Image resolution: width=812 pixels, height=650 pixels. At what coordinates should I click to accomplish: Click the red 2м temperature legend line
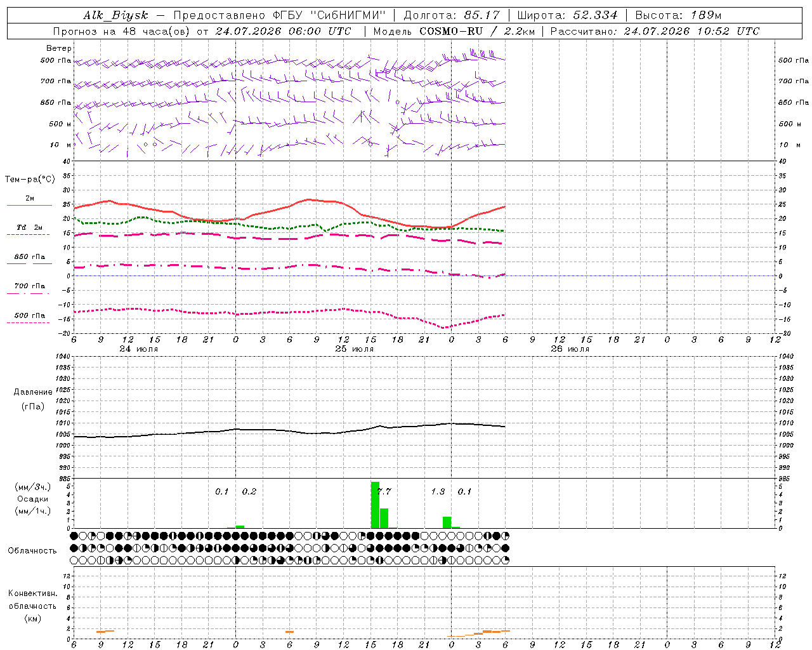29,205
